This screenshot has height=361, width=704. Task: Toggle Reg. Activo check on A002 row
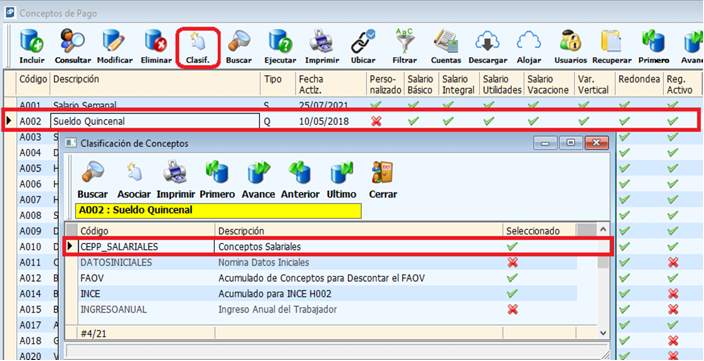point(673,121)
